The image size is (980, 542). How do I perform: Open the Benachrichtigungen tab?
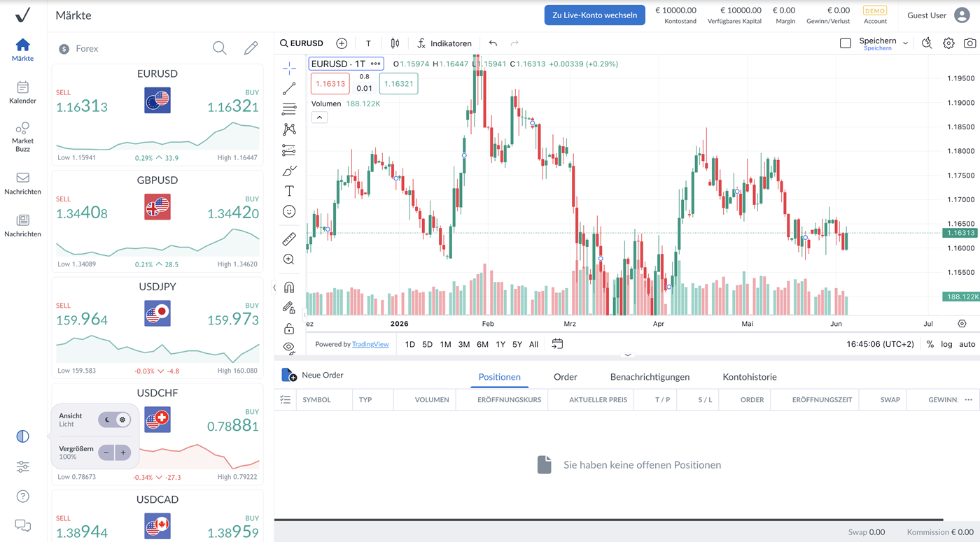650,377
